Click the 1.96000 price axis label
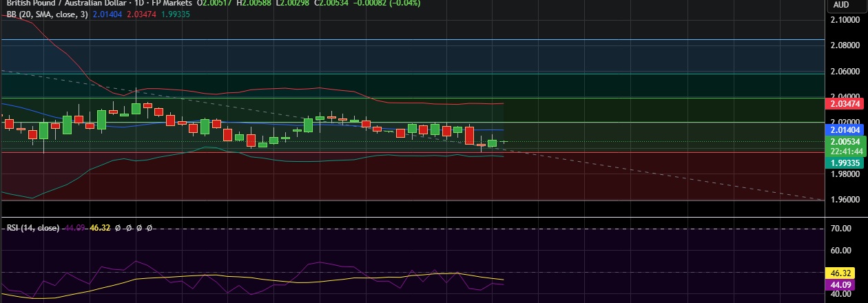This screenshot has width=868, height=303. [x=845, y=200]
